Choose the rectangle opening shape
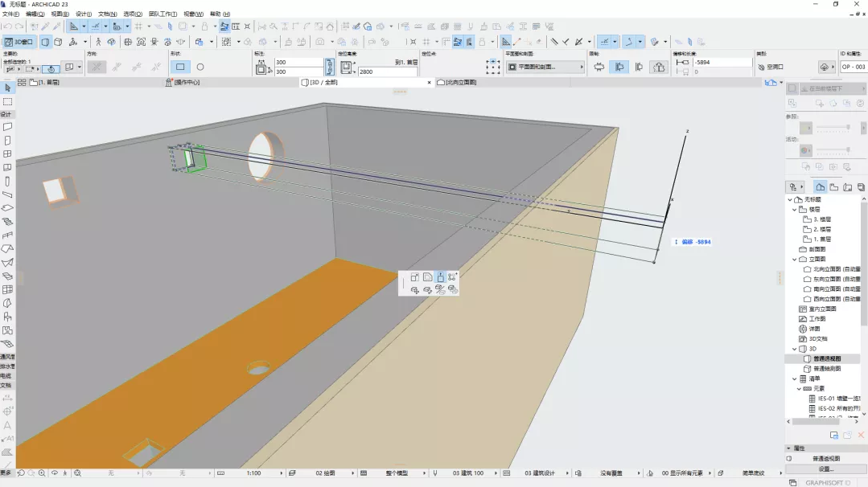 (180, 68)
